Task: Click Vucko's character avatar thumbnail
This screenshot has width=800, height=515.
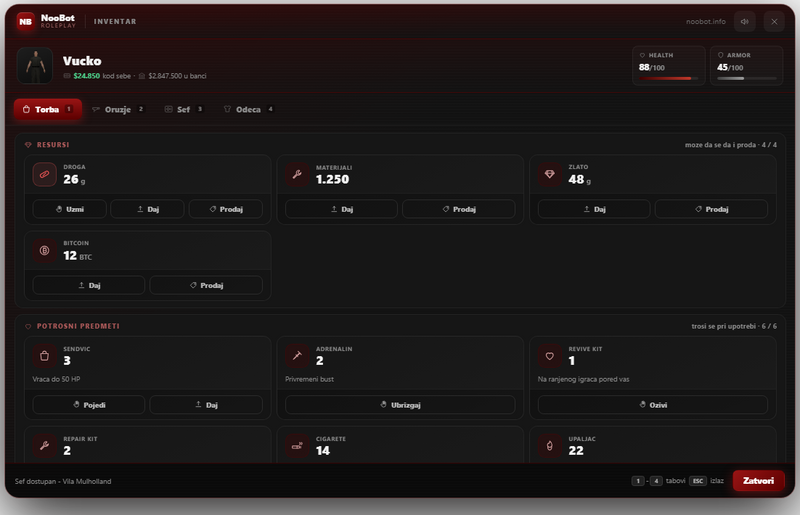Action: pyautogui.click(x=35, y=65)
